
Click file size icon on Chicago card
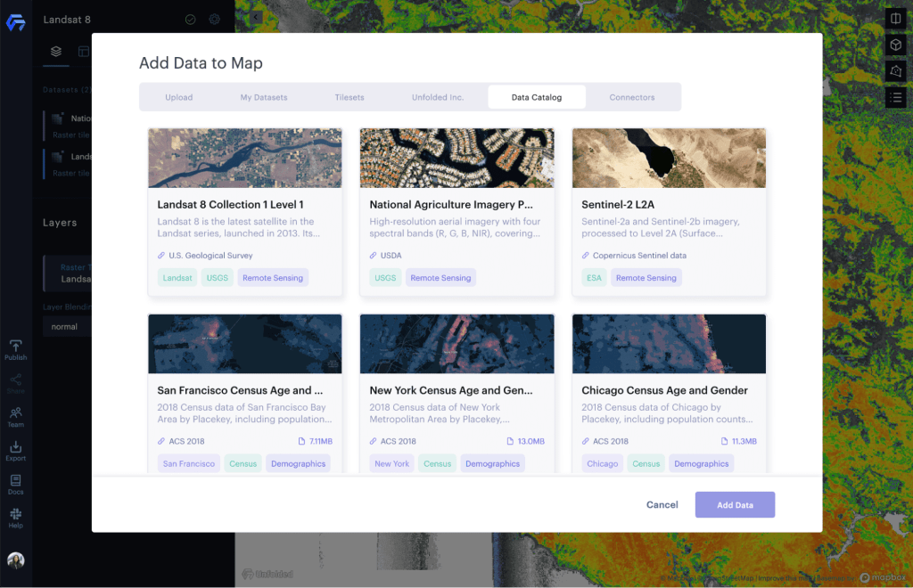click(724, 441)
